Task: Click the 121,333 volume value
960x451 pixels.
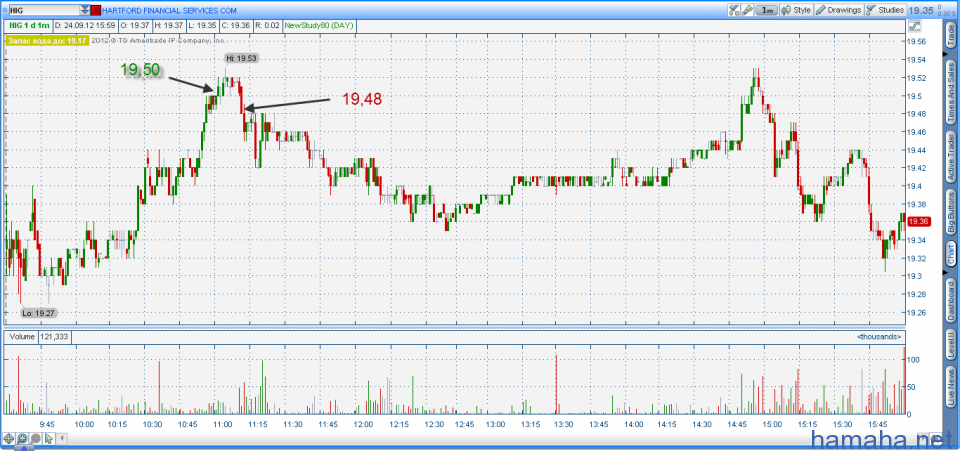Action: (55, 337)
